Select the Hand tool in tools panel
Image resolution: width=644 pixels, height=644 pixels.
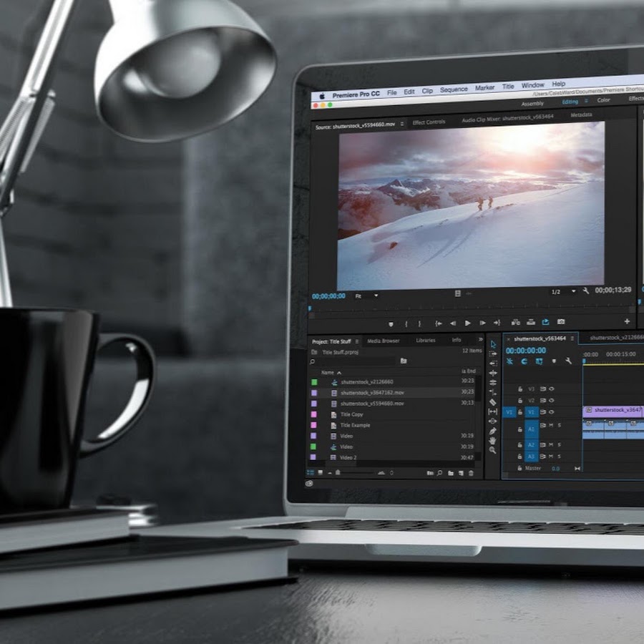492,441
